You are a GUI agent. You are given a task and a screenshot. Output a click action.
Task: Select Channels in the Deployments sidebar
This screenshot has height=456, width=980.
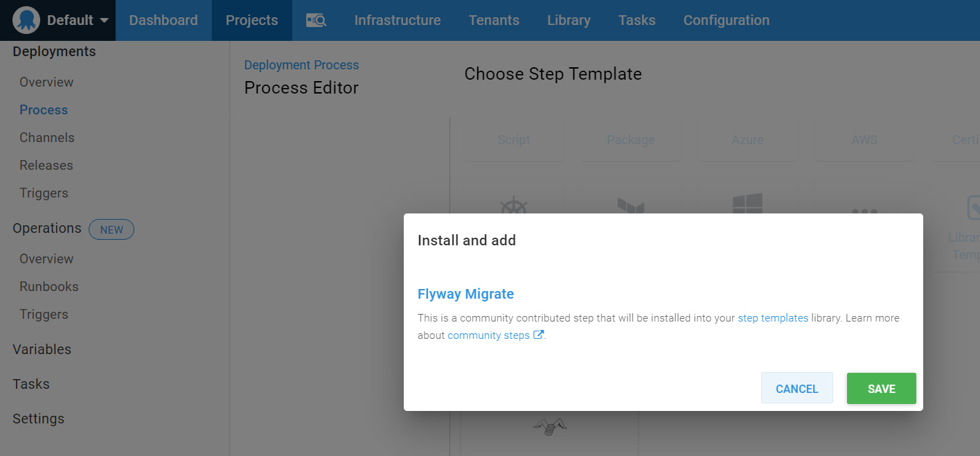[47, 138]
